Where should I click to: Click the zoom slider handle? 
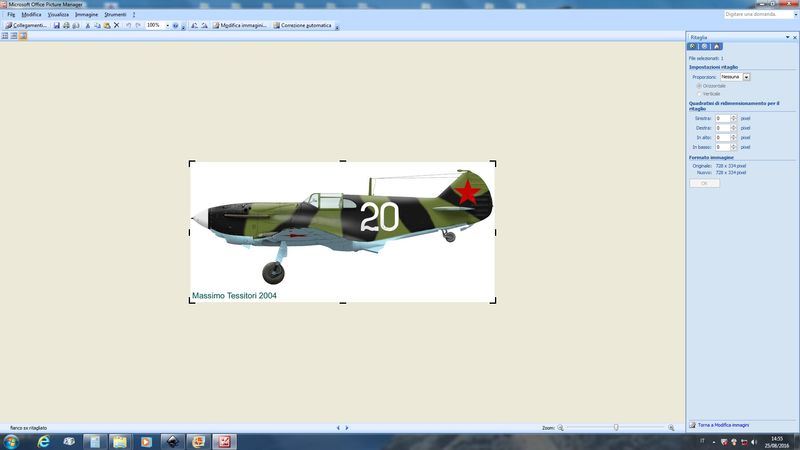pos(616,428)
